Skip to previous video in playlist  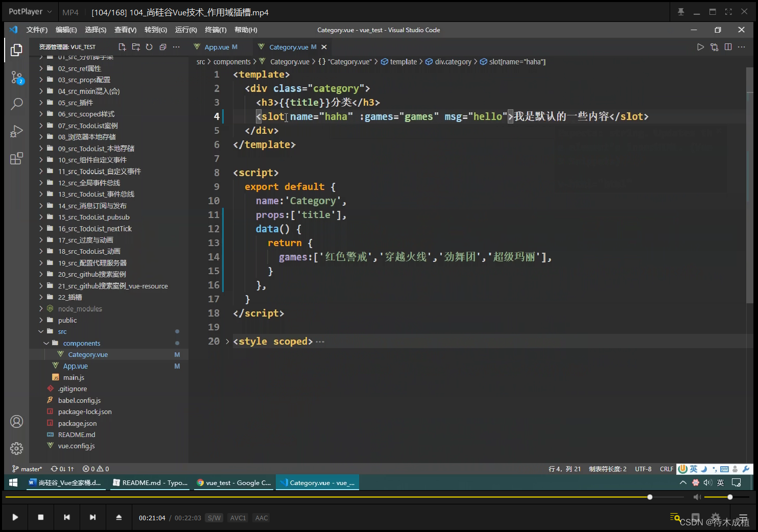67,517
